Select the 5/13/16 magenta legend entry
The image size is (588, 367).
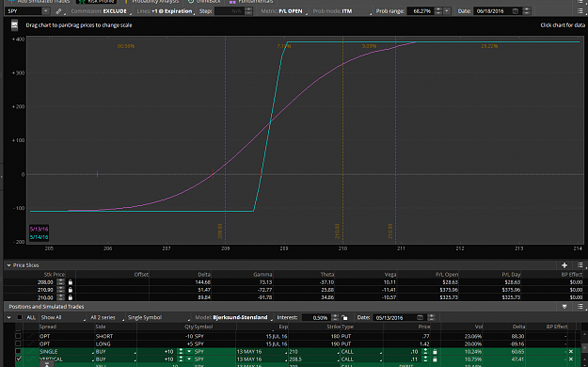(x=39, y=229)
